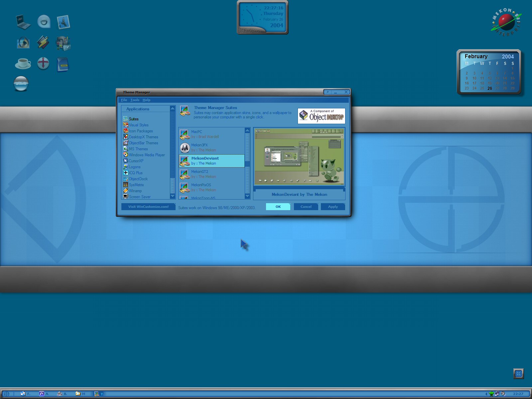Open the File menu
Screen dimensions: 532x399
(x=124, y=100)
